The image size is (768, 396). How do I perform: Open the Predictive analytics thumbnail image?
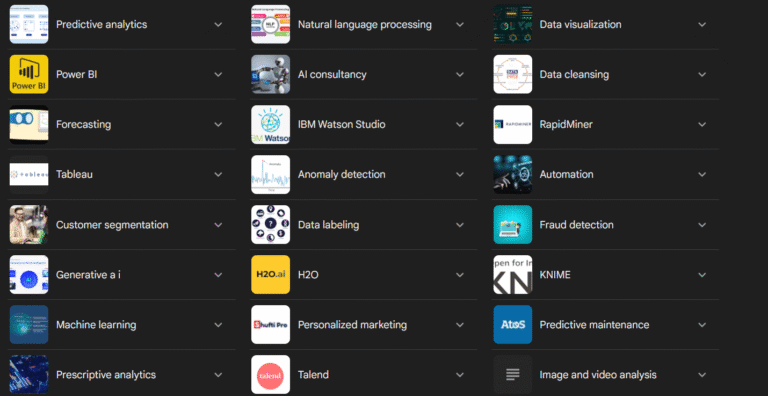29,24
